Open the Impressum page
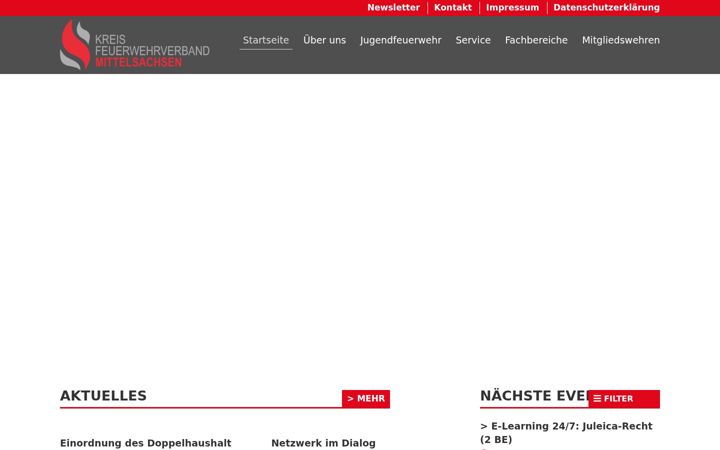 coord(512,7)
